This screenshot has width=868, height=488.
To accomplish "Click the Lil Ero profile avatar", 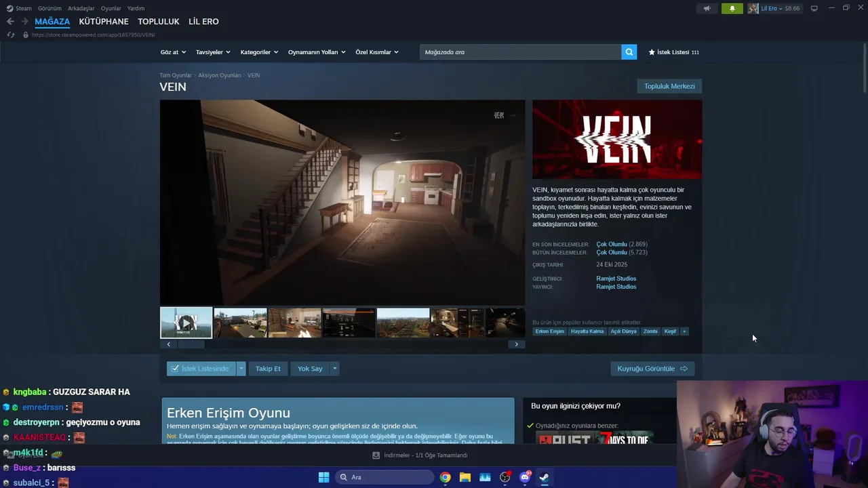I will 753,9.
